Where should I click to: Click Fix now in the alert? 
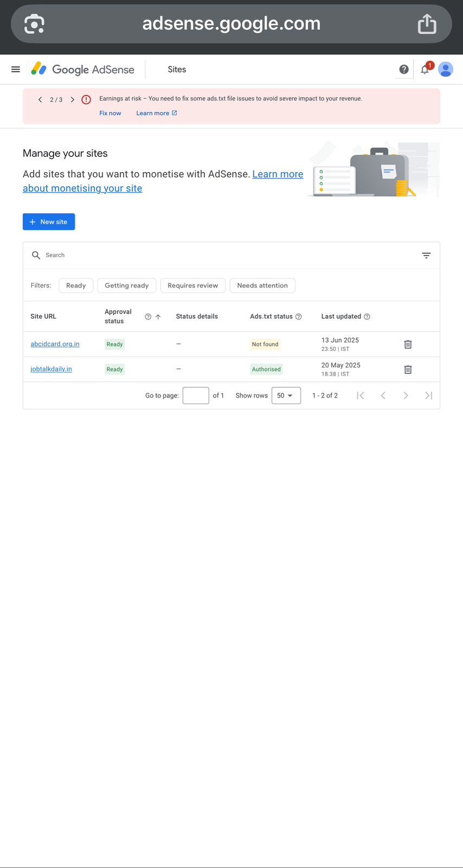[110, 113]
